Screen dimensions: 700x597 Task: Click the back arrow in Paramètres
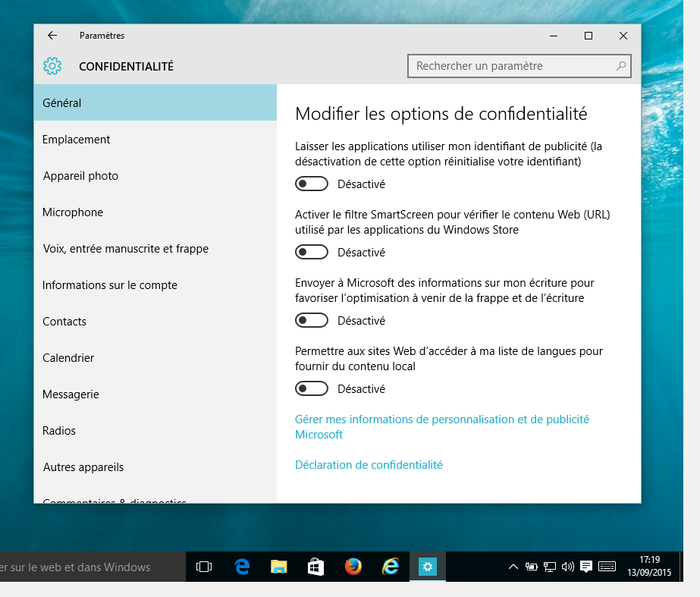(52, 36)
